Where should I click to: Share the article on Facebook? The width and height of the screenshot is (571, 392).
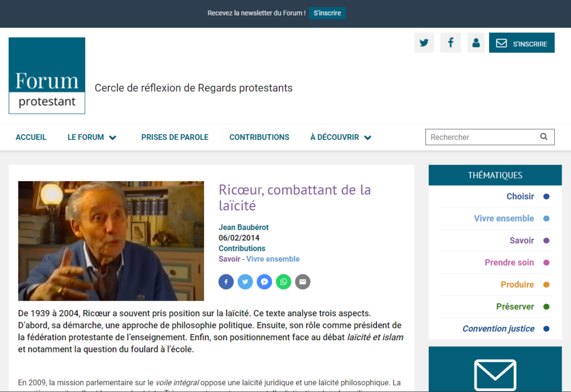226,282
